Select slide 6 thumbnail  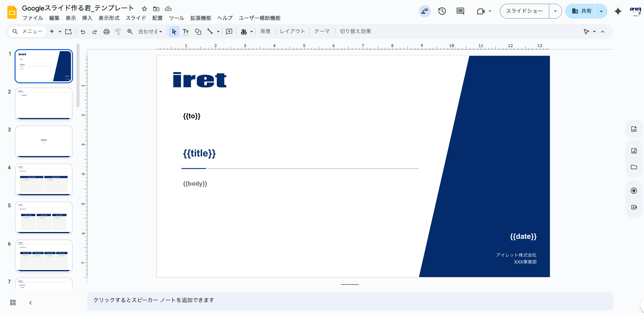tap(44, 256)
